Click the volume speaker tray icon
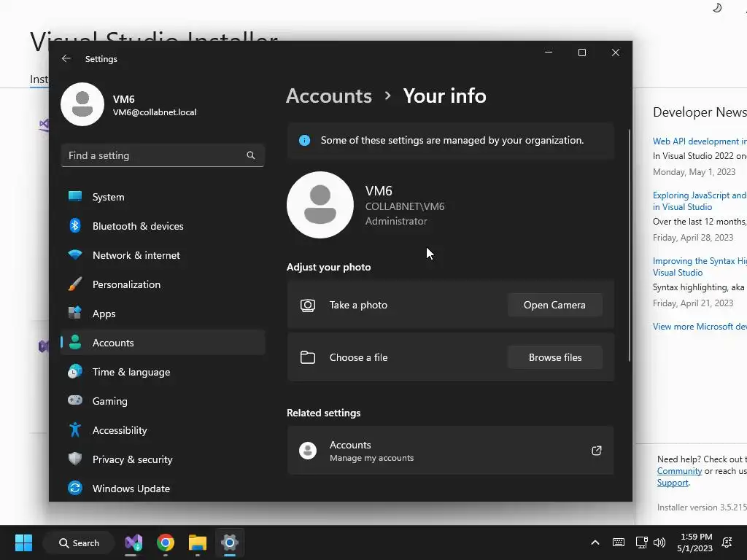The image size is (747, 560). (x=659, y=542)
